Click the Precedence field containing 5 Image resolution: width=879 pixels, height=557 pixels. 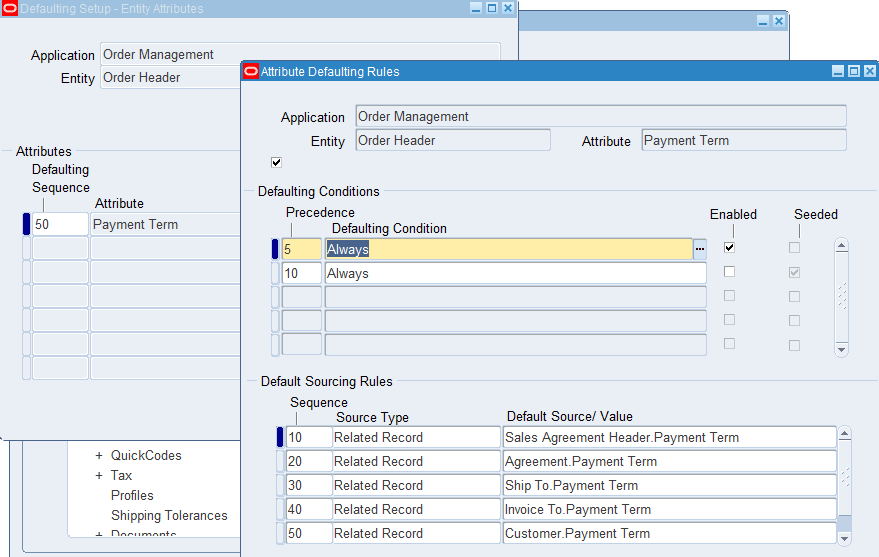tap(302, 249)
